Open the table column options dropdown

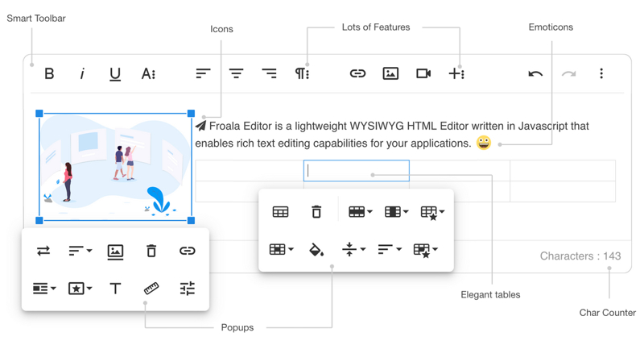tap(396, 212)
